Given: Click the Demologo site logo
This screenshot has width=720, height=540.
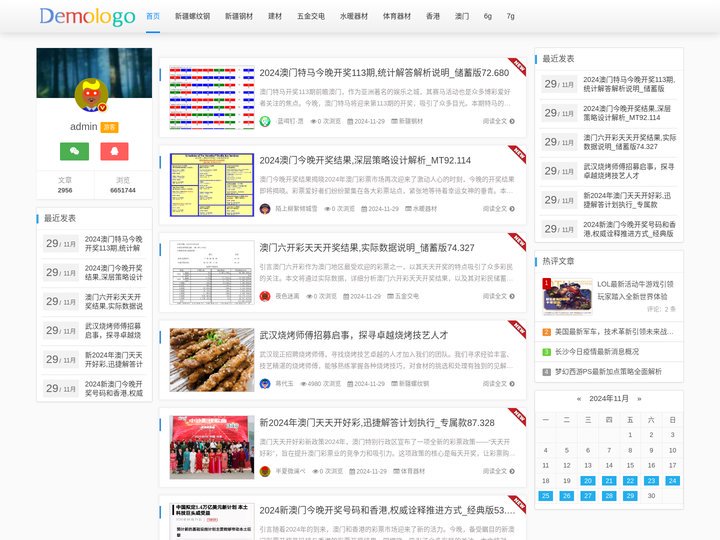Looking at the screenshot, I should [x=87, y=17].
